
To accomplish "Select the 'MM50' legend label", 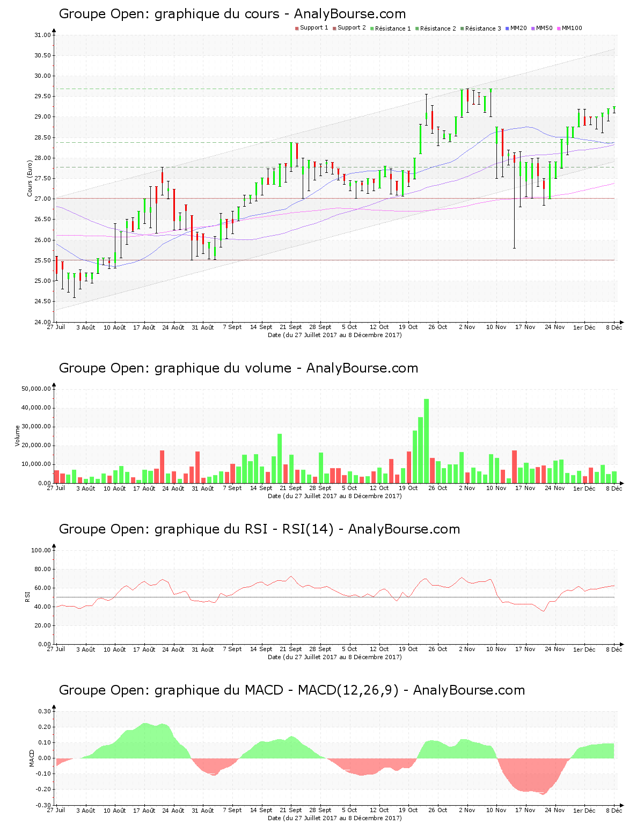I will (x=544, y=28).
